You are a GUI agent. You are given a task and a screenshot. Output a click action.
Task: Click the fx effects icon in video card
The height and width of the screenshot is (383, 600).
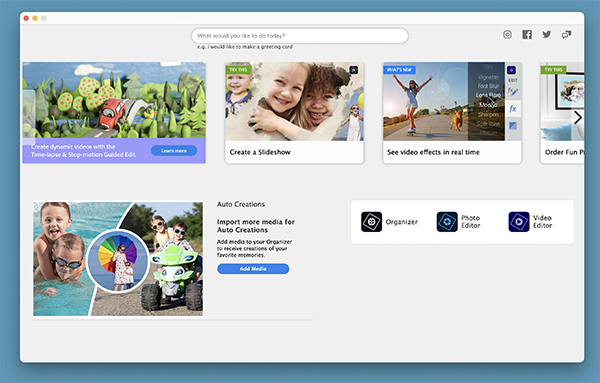pyautogui.click(x=513, y=109)
